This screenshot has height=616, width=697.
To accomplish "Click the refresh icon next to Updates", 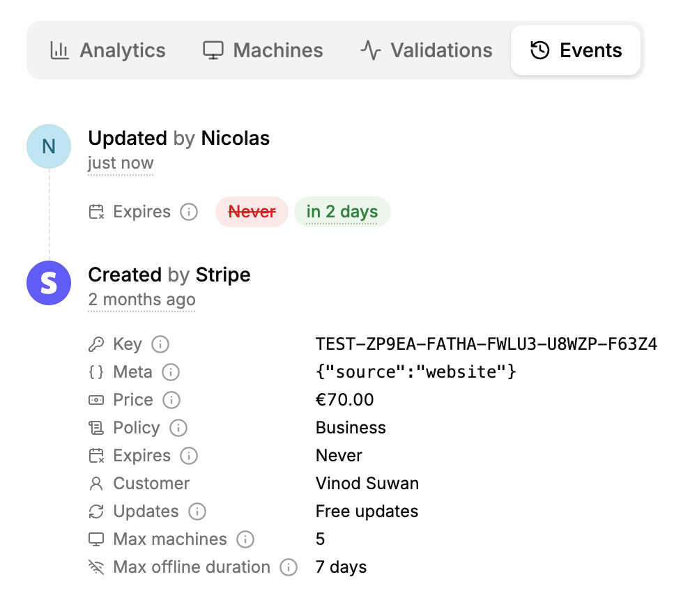I will [96, 511].
